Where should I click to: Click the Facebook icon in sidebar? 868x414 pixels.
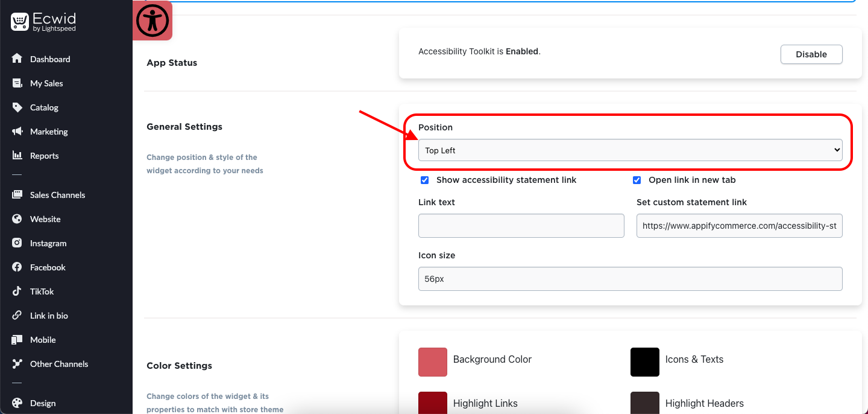click(17, 267)
